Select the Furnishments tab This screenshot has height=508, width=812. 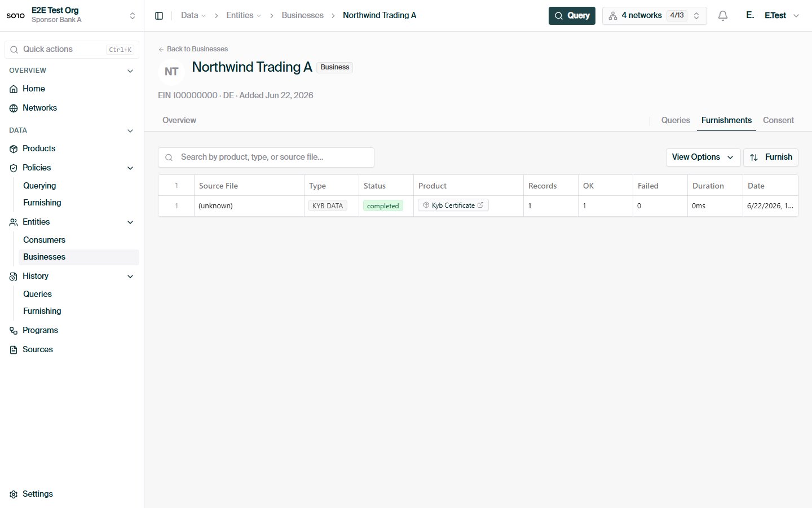(726, 120)
